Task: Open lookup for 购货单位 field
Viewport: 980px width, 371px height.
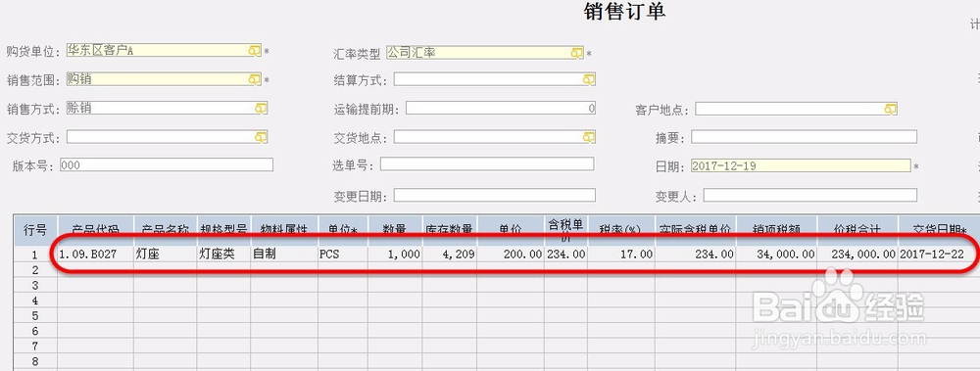Action: tap(255, 51)
